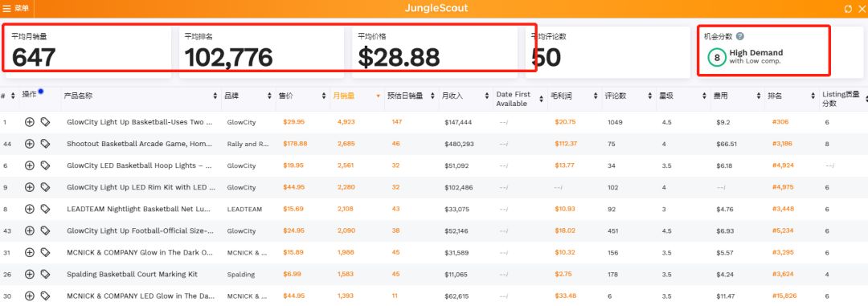
Task: Click the tag icon for LEADTEAM Nightlight Basketball Net
Action: coord(45,209)
